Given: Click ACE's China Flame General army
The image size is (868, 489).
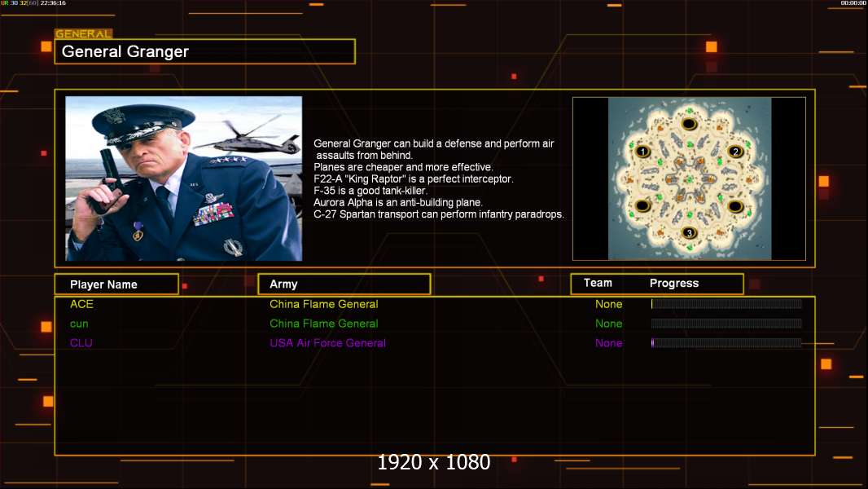Looking at the screenshot, I should click(x=324, y=304).
